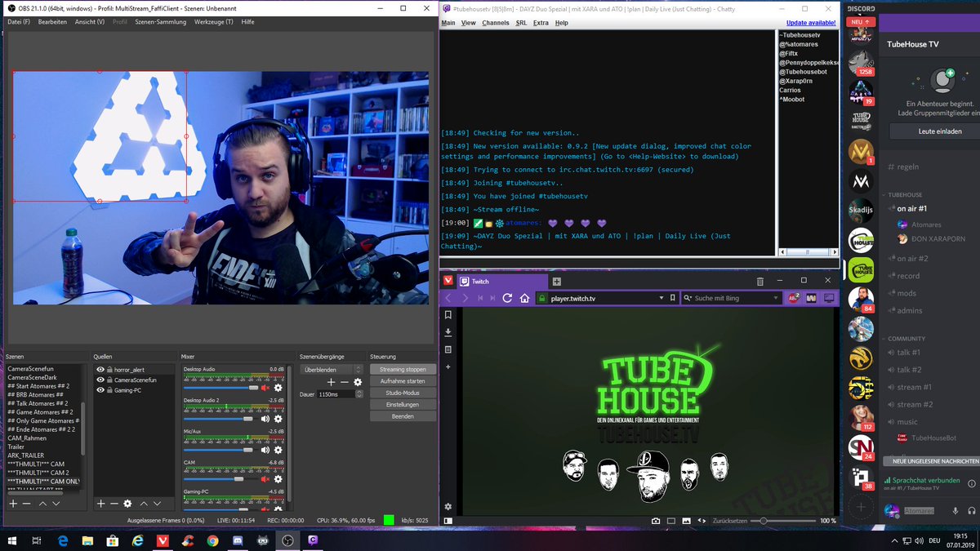Toggle lock on Gaming-PC source
This screenshot has width=980, height=551.
click(109, 390)
